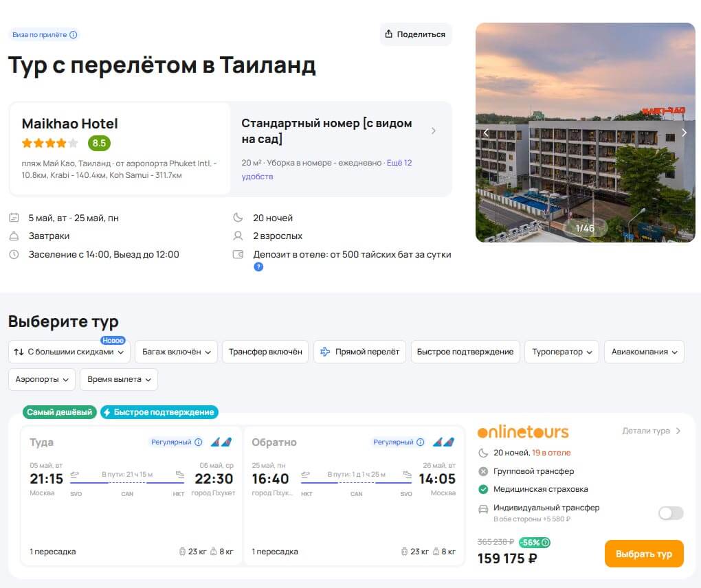This screenshot has height=588, width=701.
Task: Expand Багаж включён filter dropdown
Action: pyautogui.click(x=176, y=352)
